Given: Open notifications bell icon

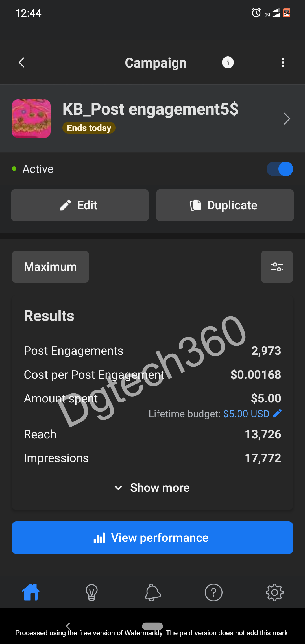Looking at the screenshot, I should 153,592.
